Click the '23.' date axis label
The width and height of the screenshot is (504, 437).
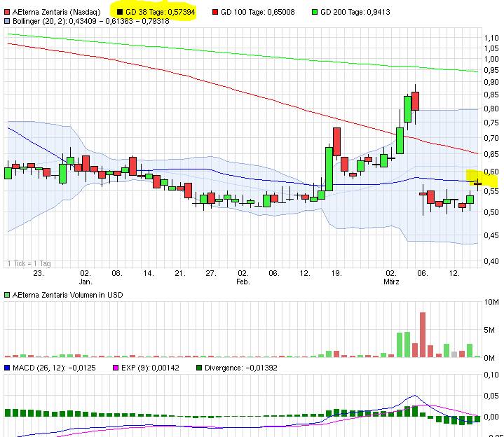click(x=39, y=273)
